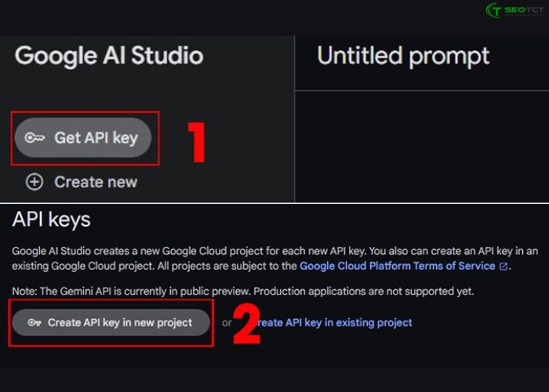Screen dimensions: 549x392
Task: Open Google Cloud Platform Terms of Service link
Action: pos(398,266)
